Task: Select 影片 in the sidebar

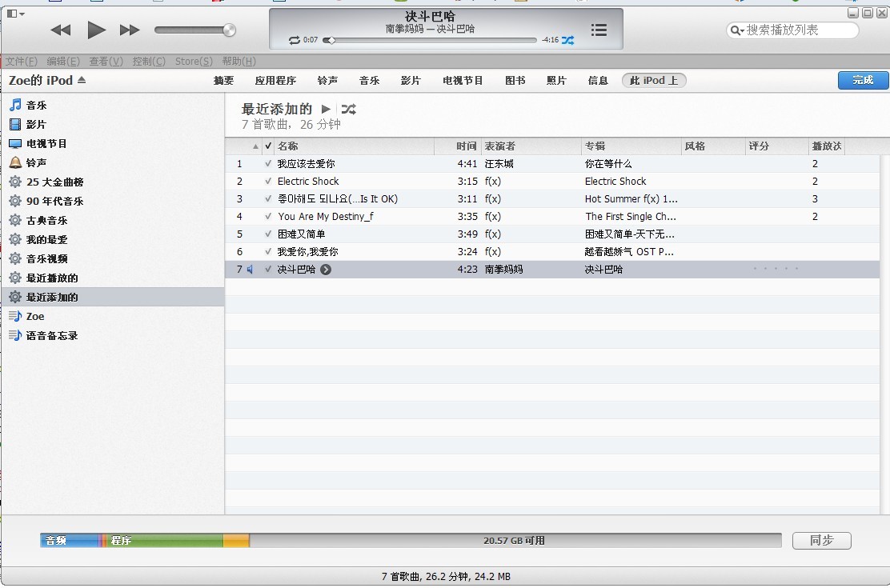Action: (112, 124)
